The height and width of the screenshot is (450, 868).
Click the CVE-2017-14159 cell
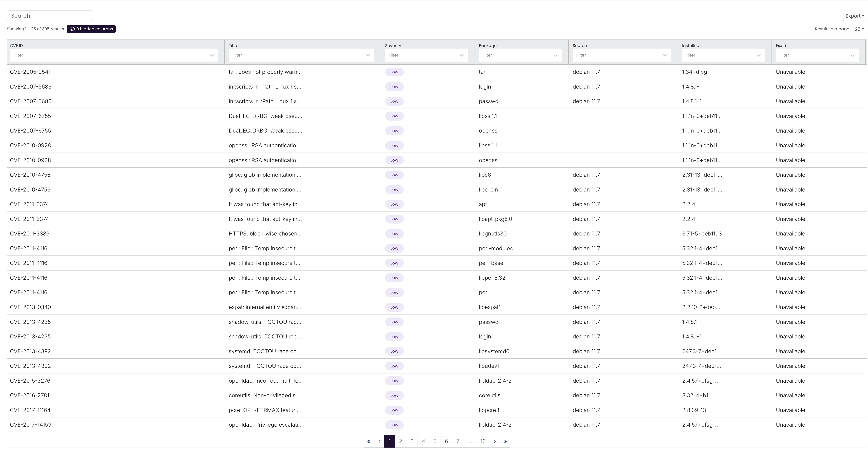(x=31, y=425)
